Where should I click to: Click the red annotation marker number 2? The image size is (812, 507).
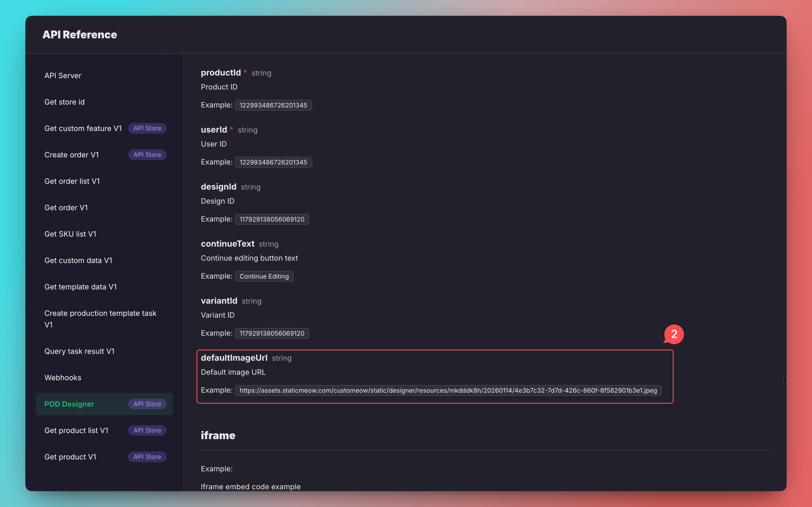pyautogui.click(x=674, y=334)
